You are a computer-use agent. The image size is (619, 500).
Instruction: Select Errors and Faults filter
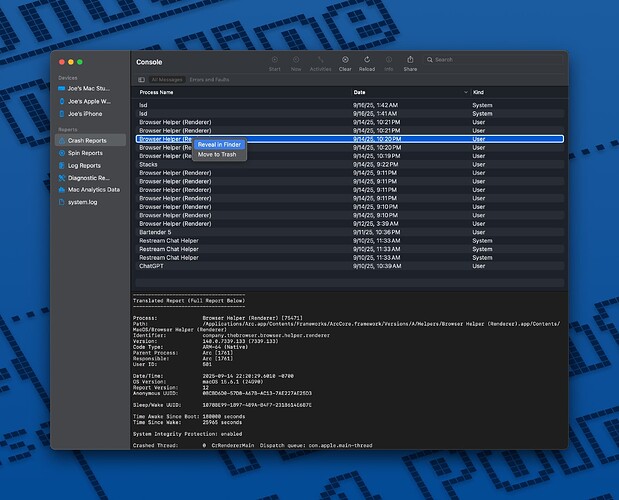(207, 79)
